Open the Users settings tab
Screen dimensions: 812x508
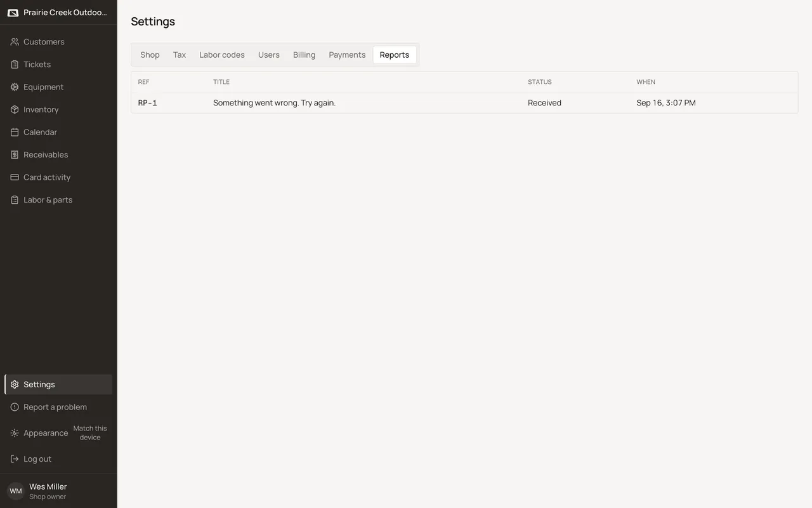[269, 55]
